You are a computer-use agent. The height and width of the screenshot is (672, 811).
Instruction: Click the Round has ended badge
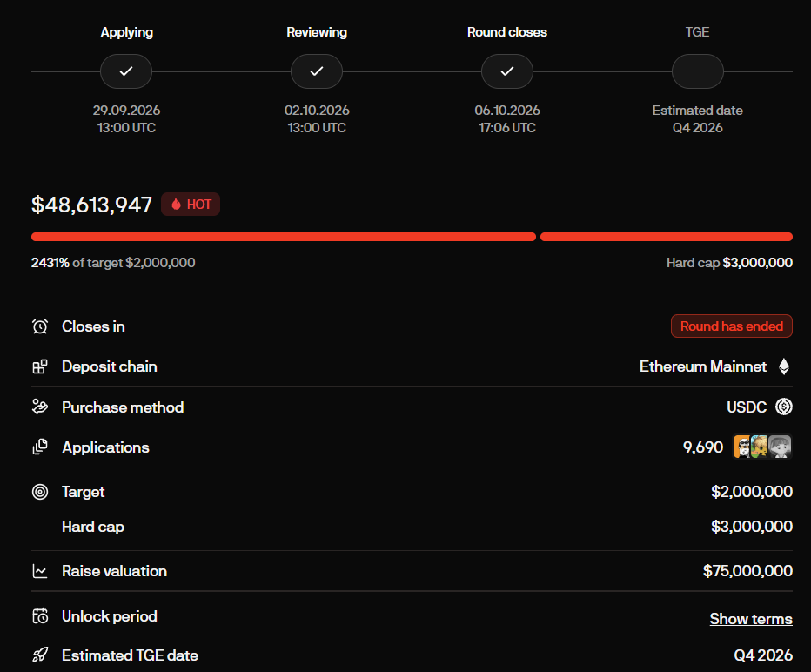click(x=731, y=326)
